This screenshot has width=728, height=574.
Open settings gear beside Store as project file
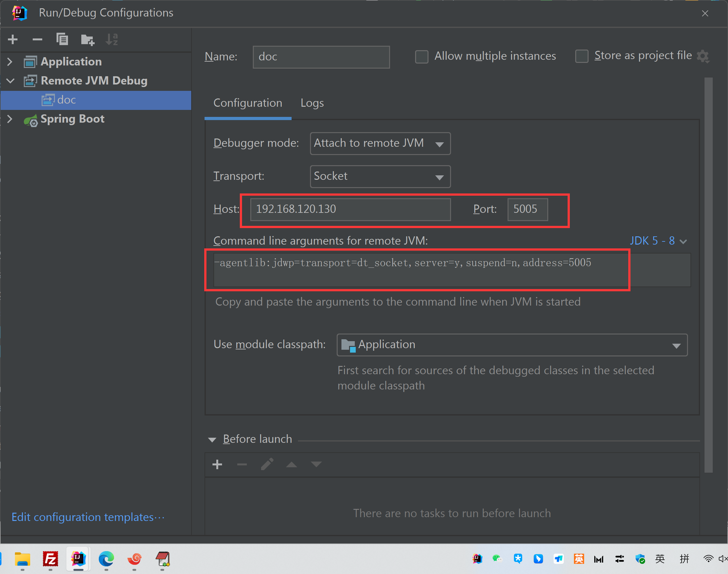[x=703, y=56]
